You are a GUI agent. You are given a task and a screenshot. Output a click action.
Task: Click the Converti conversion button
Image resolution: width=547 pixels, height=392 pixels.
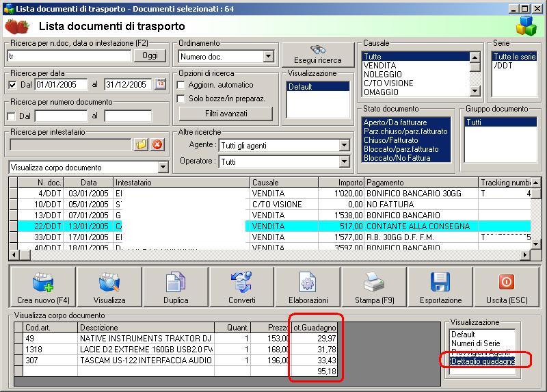tap(242, 287)
